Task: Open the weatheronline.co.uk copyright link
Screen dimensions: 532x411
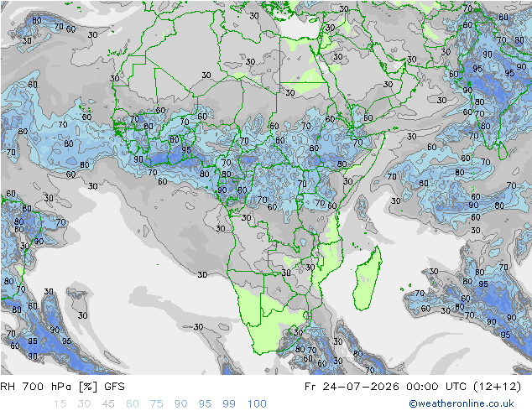Action: coord(462,403)
